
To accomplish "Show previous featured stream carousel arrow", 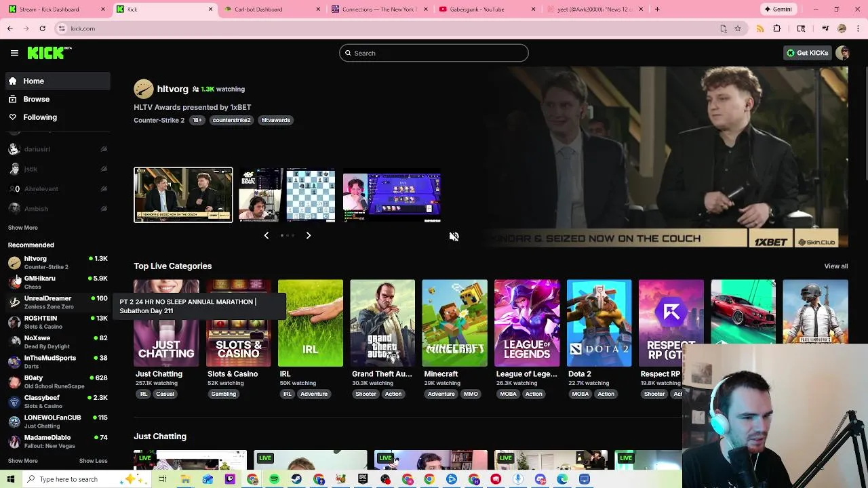I will click(x=266, y=235).
